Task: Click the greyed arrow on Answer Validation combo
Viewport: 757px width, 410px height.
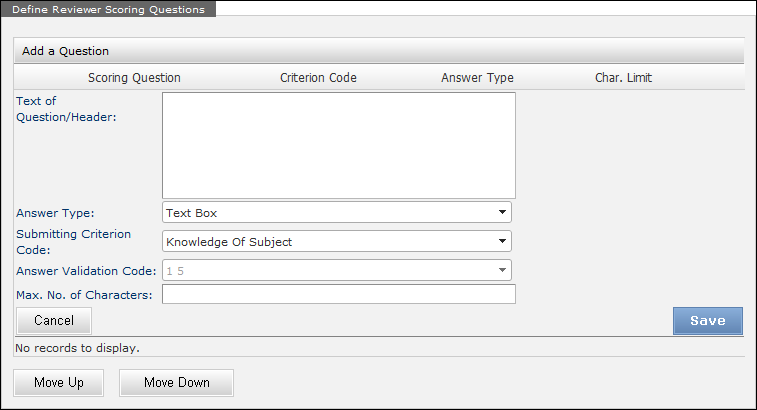Action: [501, 270]
